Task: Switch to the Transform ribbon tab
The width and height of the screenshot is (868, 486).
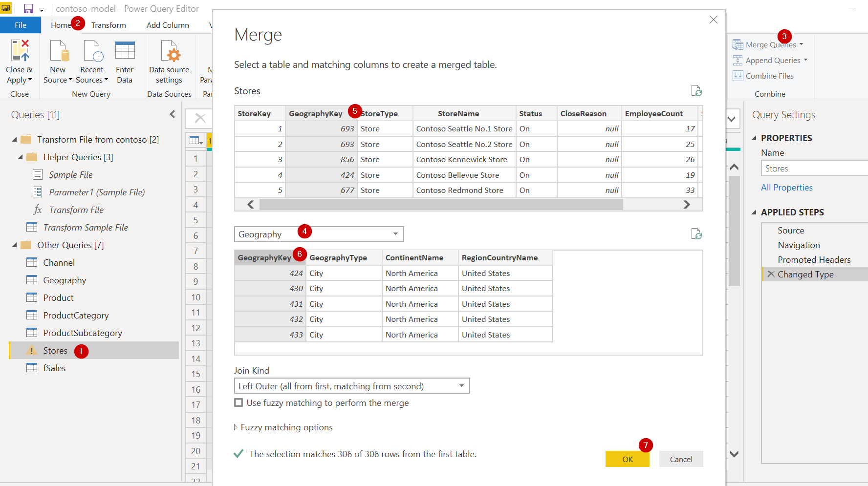Action: coord(108,25)
